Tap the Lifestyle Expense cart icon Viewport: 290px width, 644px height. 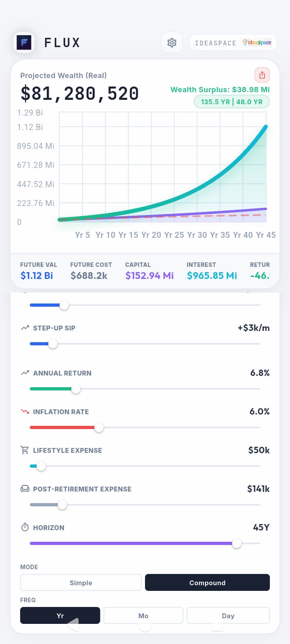pyautogui.click(x=25, y=450)
